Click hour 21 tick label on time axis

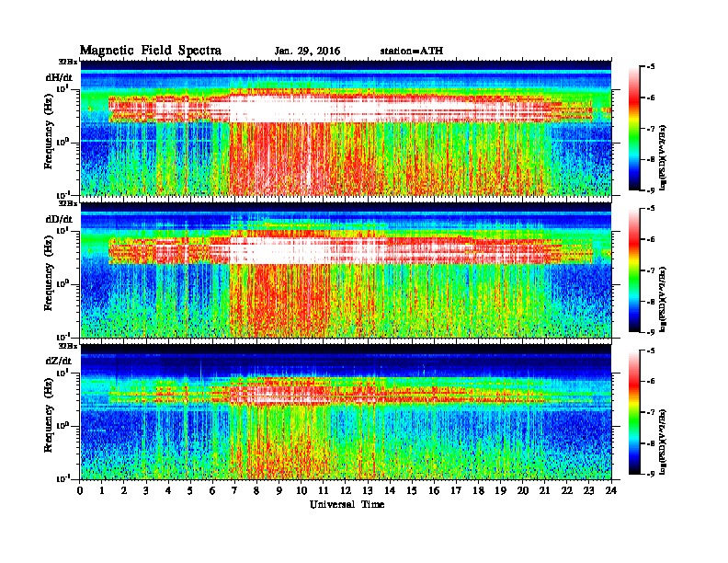[x=544, y=490]
